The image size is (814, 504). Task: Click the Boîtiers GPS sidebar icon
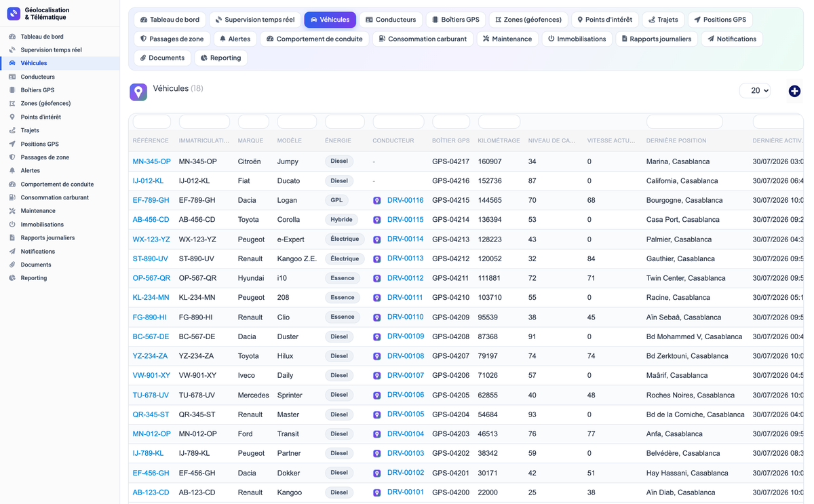12,90
